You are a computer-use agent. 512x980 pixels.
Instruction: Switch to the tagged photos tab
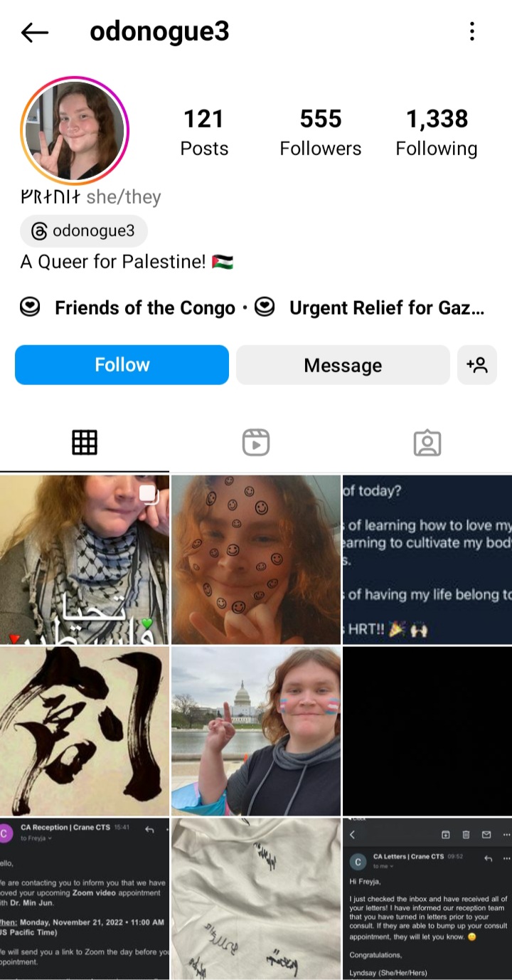coord(427,443)
